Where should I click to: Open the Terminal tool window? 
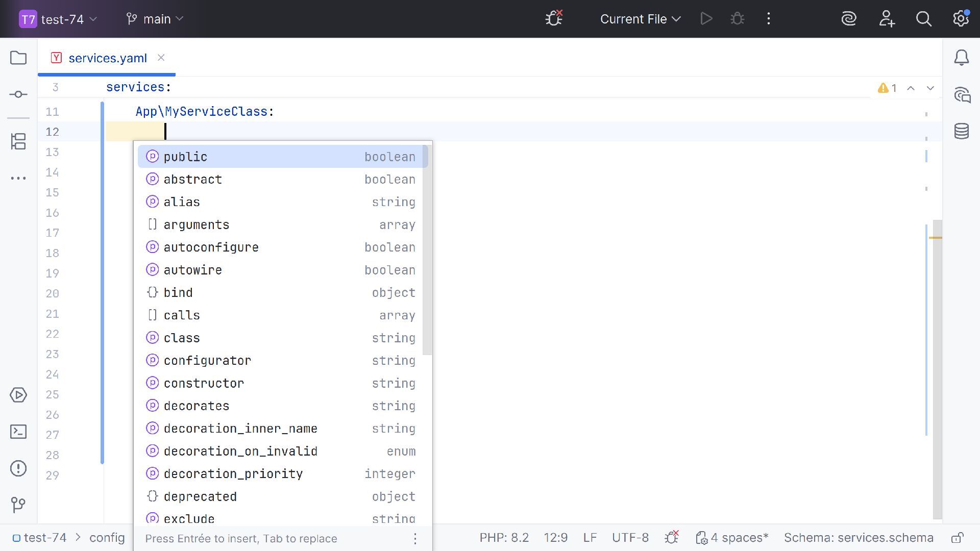[18, 432]
